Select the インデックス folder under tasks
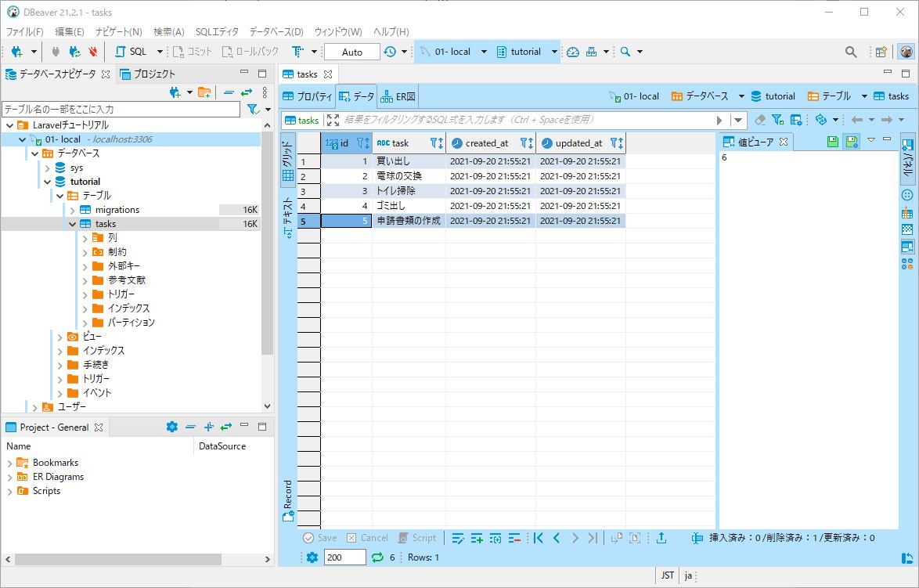 pyautogui.click(x=128, y=308)
